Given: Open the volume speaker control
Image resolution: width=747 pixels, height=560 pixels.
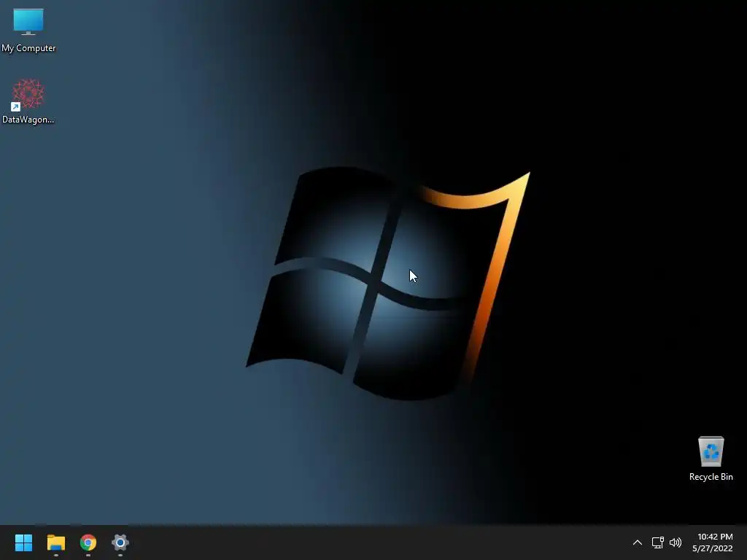Looking at the screenshot, I should (676, 542).
